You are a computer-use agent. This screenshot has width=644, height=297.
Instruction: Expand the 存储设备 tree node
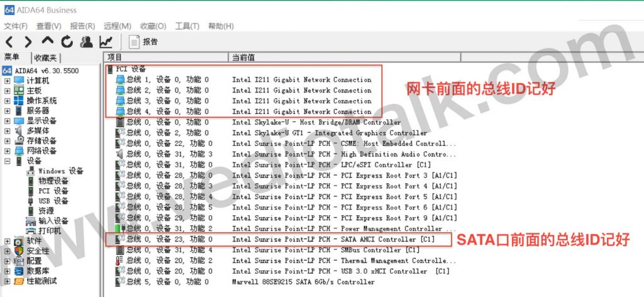[7, 141]
